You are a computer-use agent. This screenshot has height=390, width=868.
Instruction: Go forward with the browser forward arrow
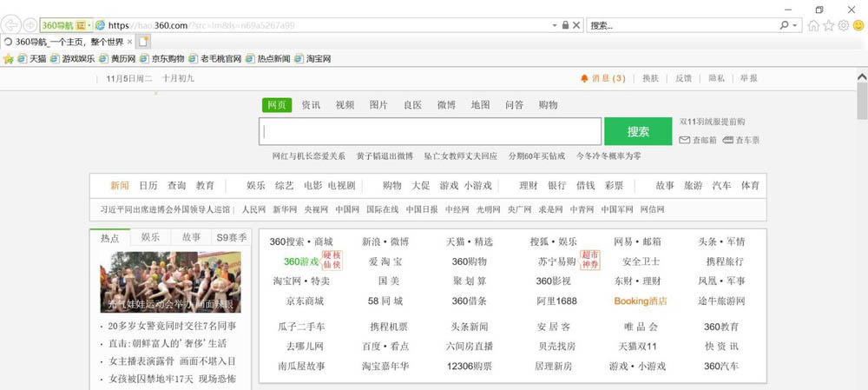pos(30,25)
